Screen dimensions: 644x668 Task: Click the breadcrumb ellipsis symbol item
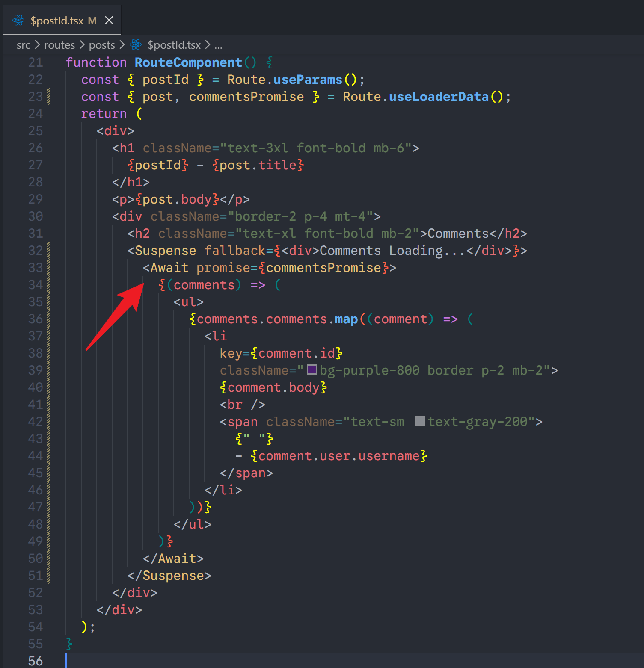(x=218, y=45)
